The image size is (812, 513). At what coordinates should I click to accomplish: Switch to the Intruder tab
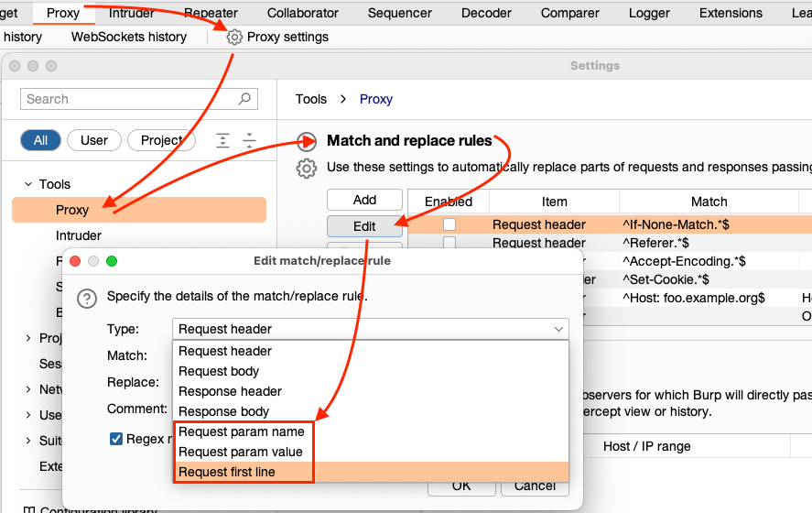[131, 14]
